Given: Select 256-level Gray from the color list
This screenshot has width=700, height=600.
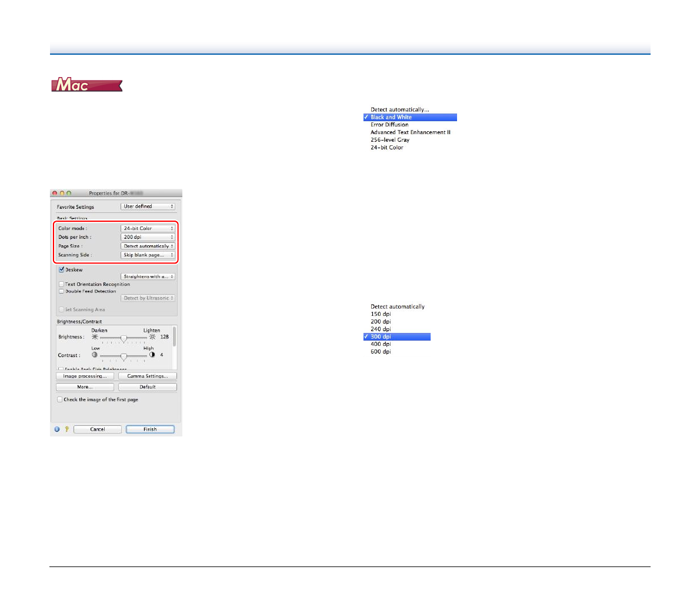Looking at the screenshot, I should pos(390,140).
